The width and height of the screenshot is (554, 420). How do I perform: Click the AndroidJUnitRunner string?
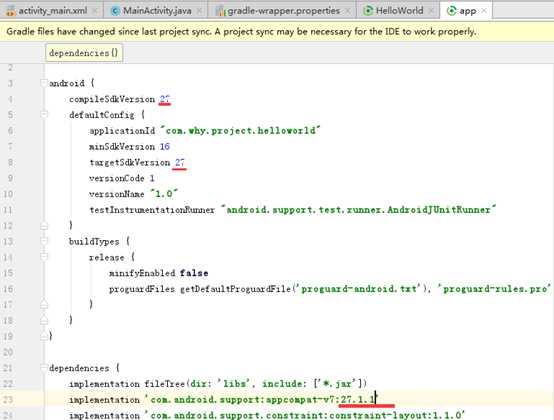click(359, 210)
